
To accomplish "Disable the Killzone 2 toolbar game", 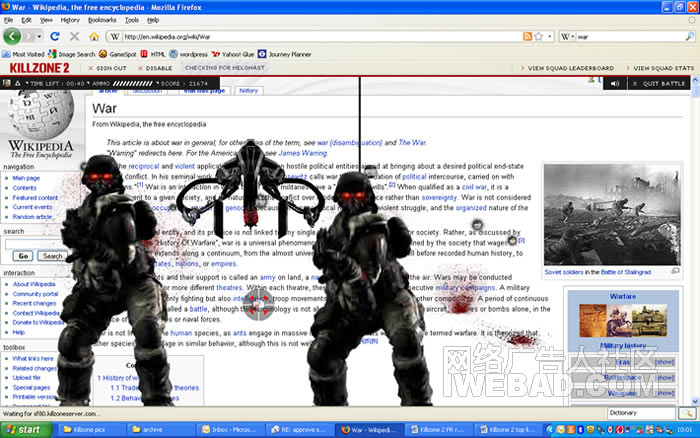I will pyautogui.click(x=155, y=68).
